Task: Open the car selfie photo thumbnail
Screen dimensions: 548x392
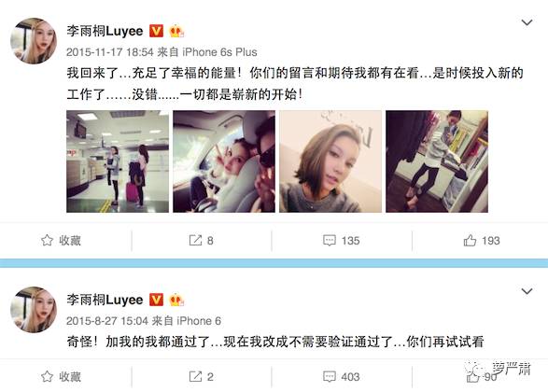Action: pos(224,161)
